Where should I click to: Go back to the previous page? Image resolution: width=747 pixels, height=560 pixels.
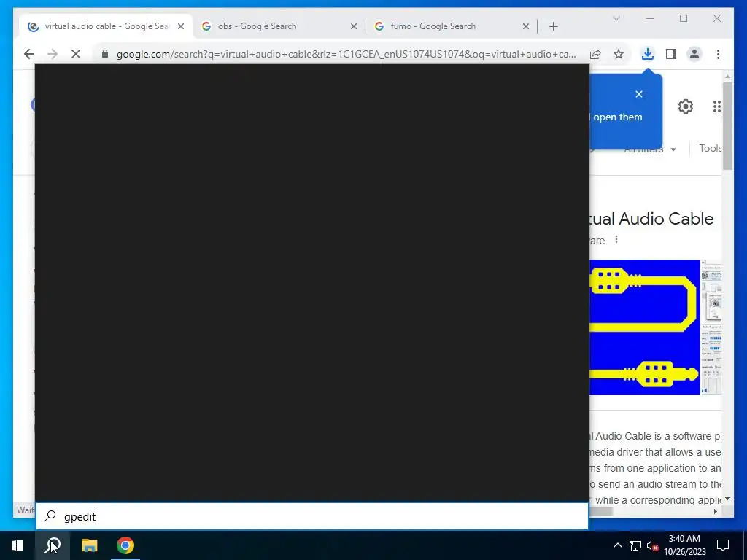29,54
